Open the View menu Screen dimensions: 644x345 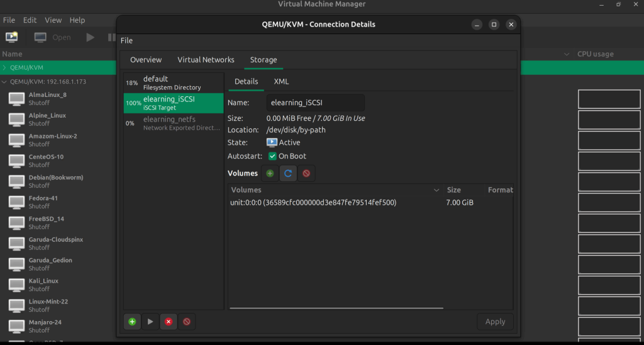[53, 20]
